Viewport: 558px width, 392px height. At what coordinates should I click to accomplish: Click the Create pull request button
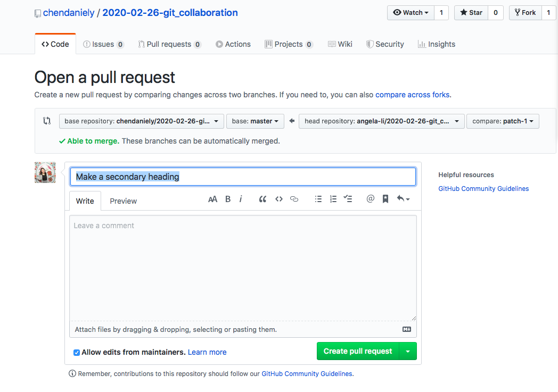[358, 351]
